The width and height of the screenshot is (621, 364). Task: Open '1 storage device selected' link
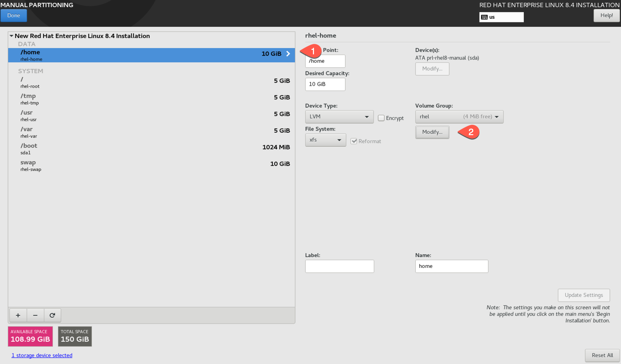pos(42,355)
